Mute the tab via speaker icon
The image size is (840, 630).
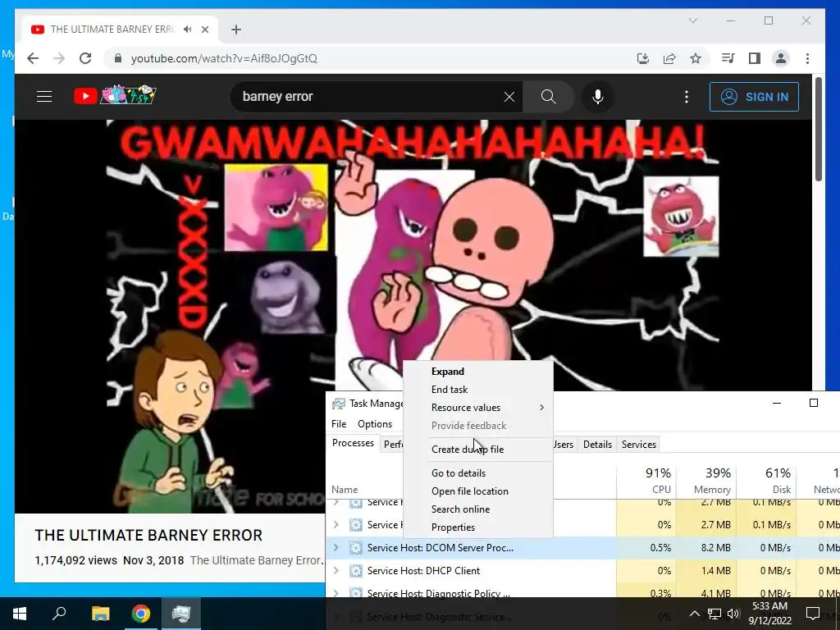[x=187, y=30]
